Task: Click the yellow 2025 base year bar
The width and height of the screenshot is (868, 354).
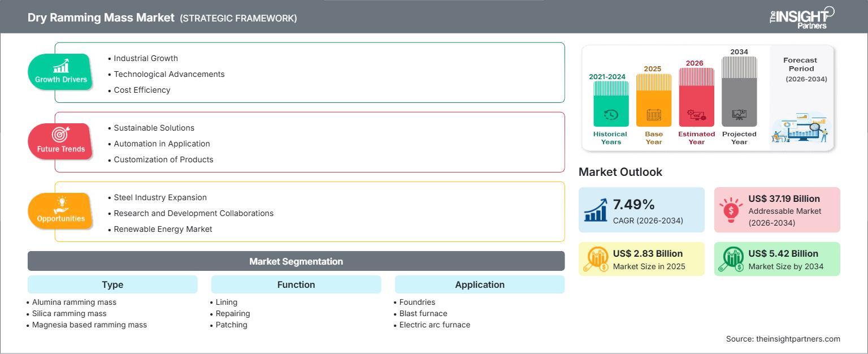Action: [x=654, y=100]
